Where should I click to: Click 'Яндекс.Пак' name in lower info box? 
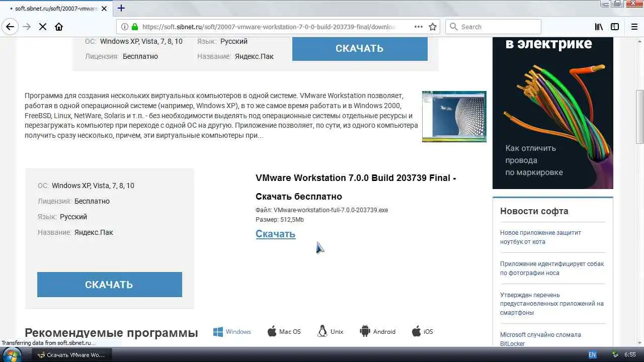tap(94, 232)
